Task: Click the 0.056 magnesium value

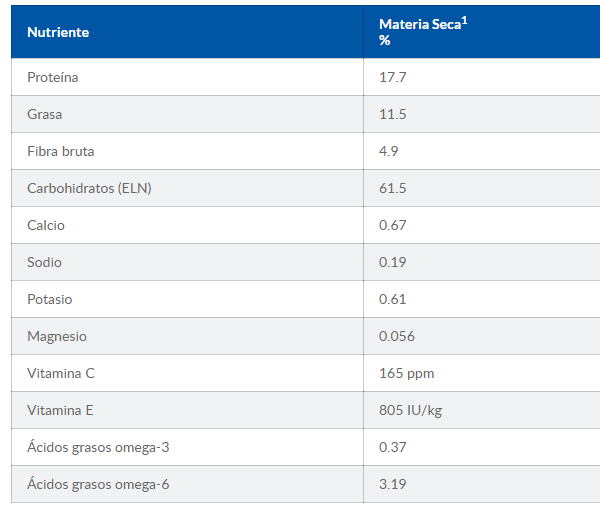Action: pyautogui.click(x=397, y=336)
